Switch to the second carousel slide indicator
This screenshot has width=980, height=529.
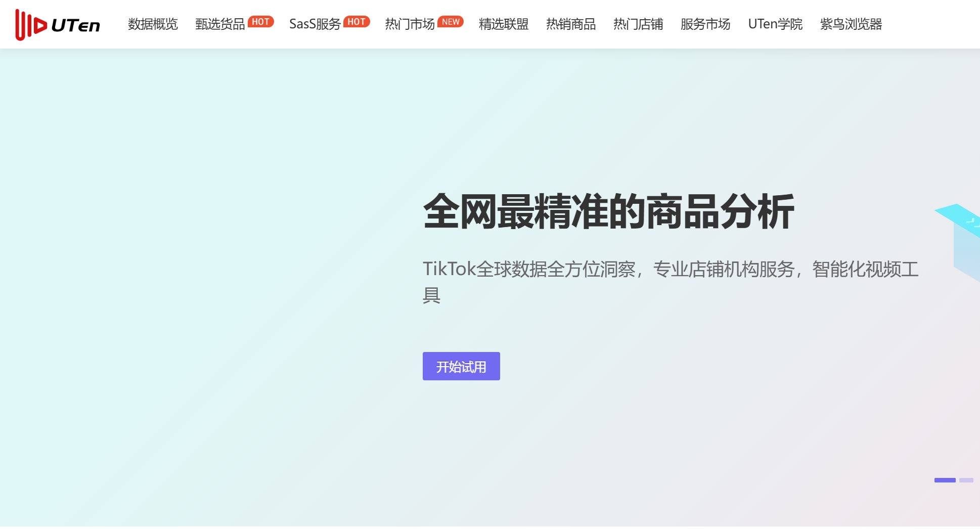point(966,480)
